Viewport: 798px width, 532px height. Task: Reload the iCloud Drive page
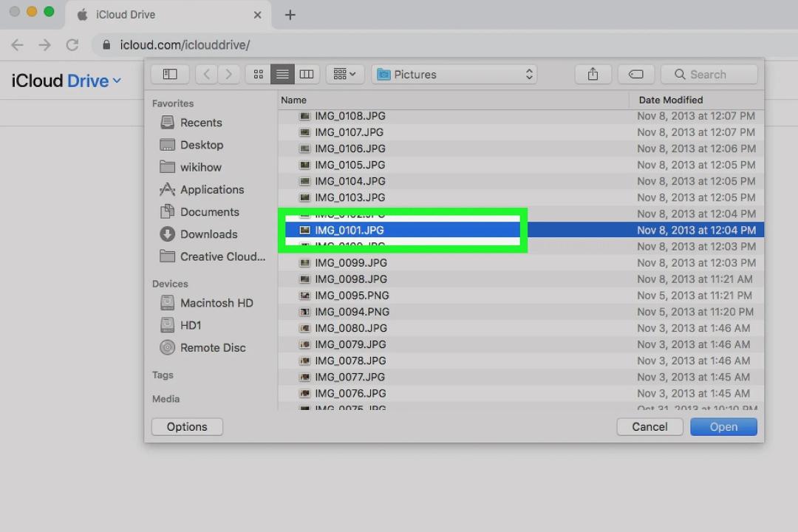coord(72,45)
